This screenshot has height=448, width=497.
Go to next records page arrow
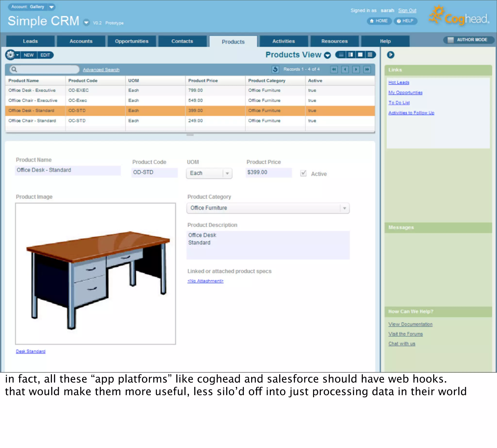(356, 69)
